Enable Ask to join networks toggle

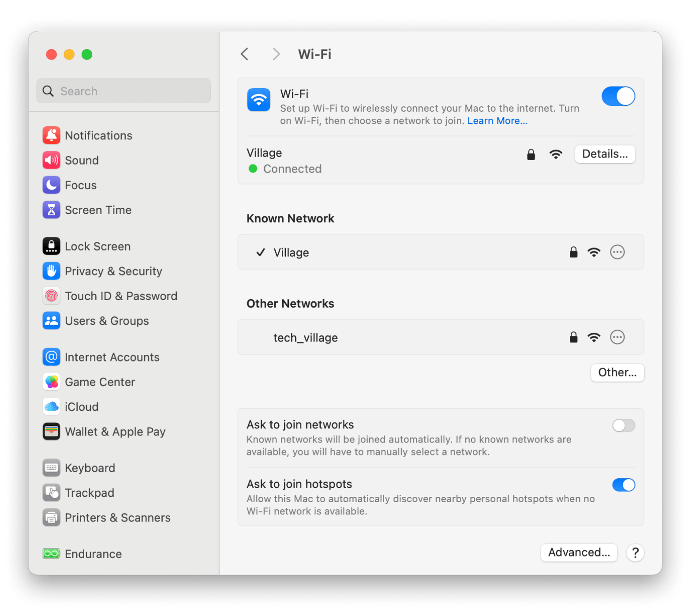tap(624, 425)
